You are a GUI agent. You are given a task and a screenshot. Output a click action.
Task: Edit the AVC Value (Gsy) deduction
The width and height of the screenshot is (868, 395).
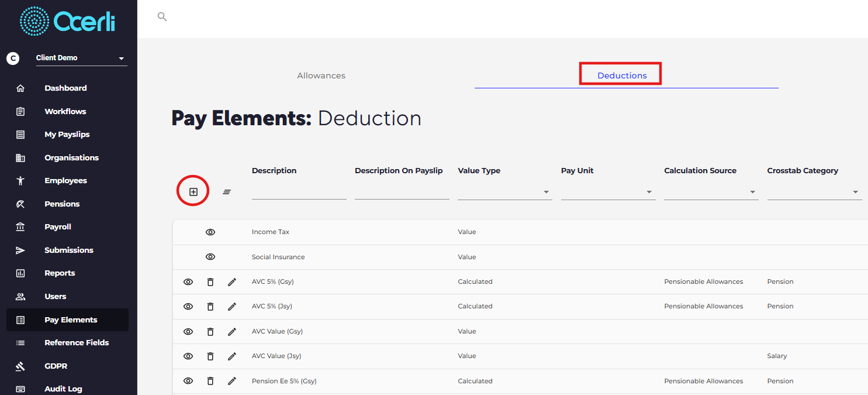(232, 332)
